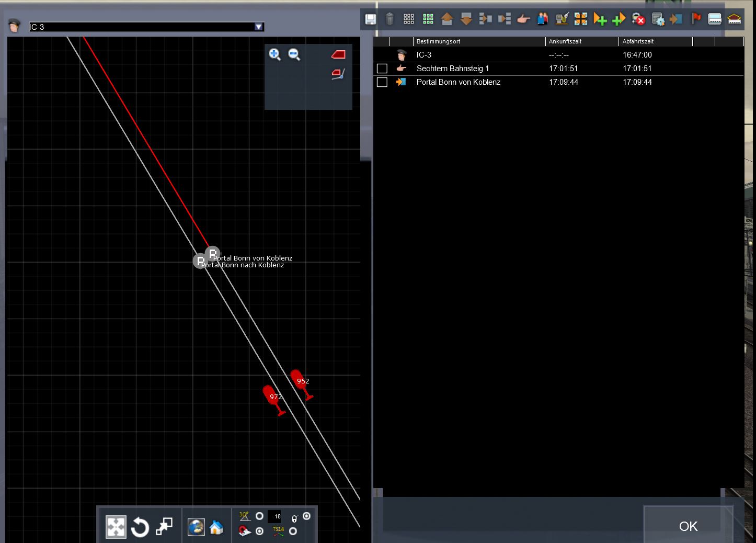Click the passengers pick-up icon
The image size is (756, 543).
(x=543, y=19)
